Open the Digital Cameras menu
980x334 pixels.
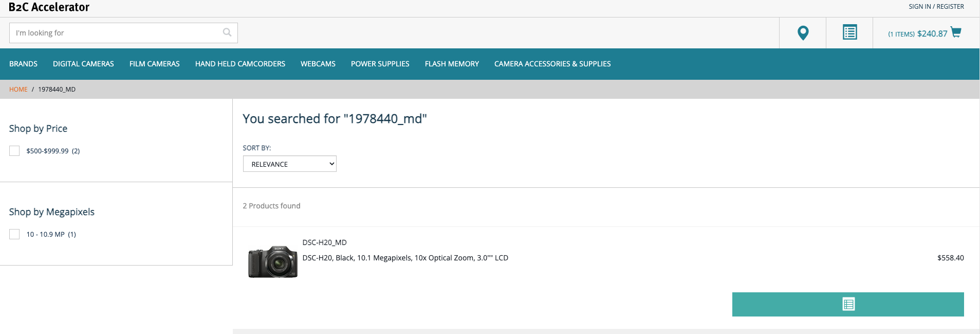click(83, 64)
